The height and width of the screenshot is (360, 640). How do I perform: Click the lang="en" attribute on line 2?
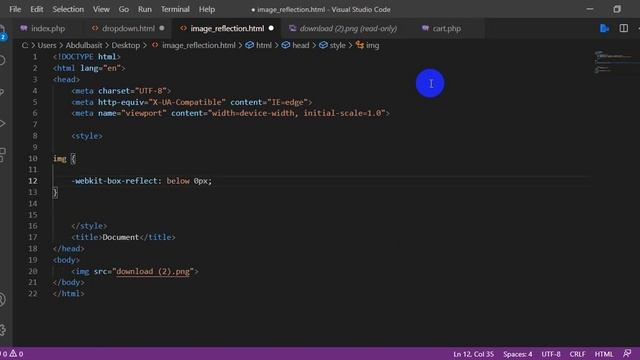tap(100, 68)
